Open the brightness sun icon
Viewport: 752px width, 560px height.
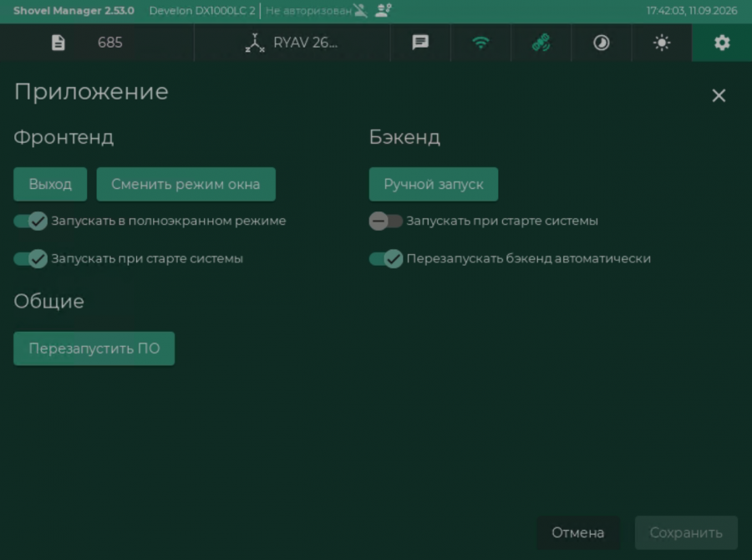[x=662, y=43]
